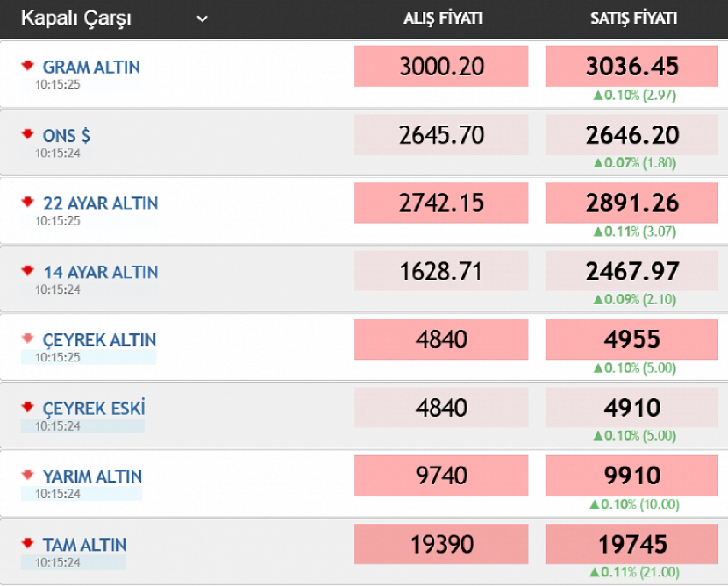Open the 22 AYAR ALTIN link
Viewport: 728px width, 586px height.
click(x=101, y=203)
